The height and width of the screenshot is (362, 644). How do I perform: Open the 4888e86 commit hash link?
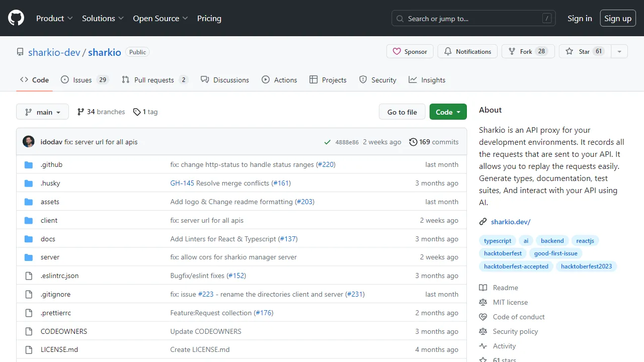(x=347, y=142)
